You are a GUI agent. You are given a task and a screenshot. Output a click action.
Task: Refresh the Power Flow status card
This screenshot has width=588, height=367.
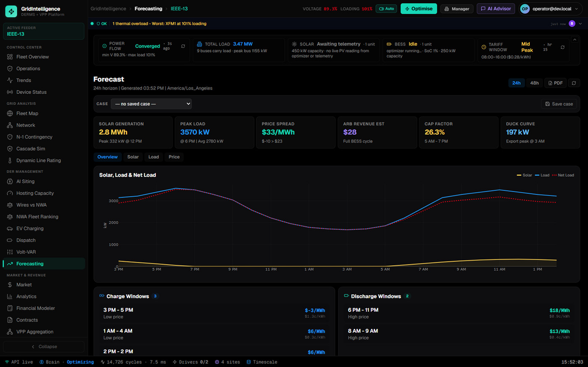point(183,46)
